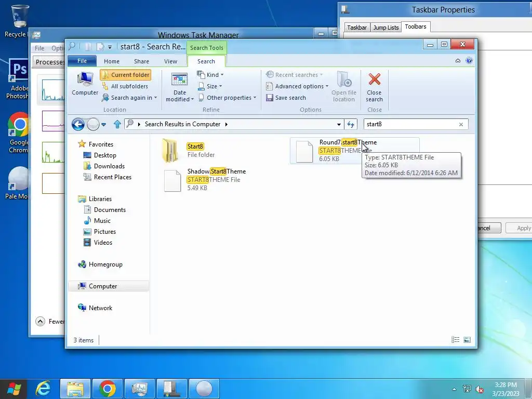Open Other properties dropdown
Screen dimensions: 532x399
(x=227, y=98)
